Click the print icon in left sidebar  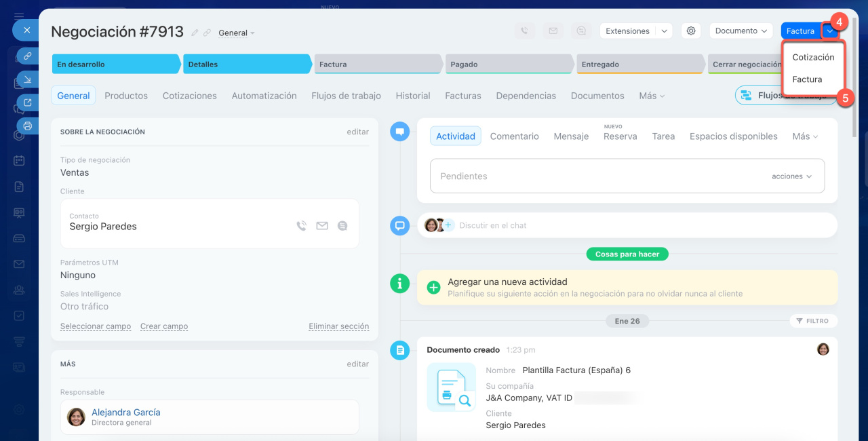[27, 126]
